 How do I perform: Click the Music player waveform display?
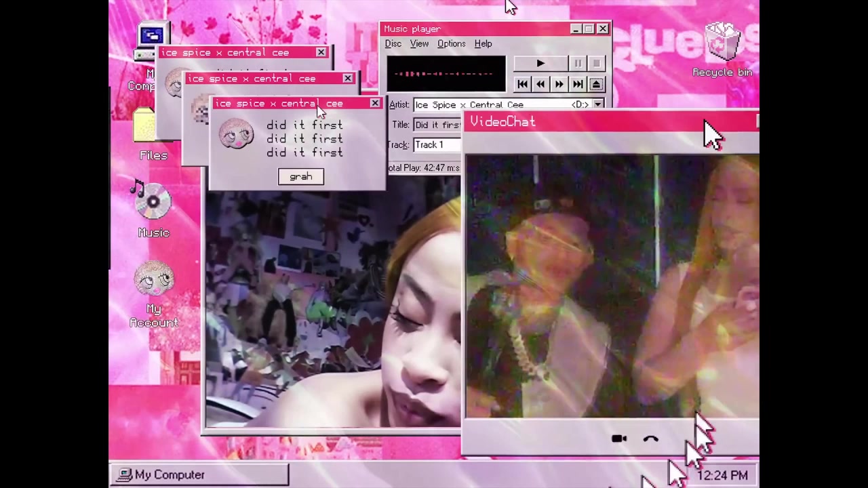(x=446, y=74)
